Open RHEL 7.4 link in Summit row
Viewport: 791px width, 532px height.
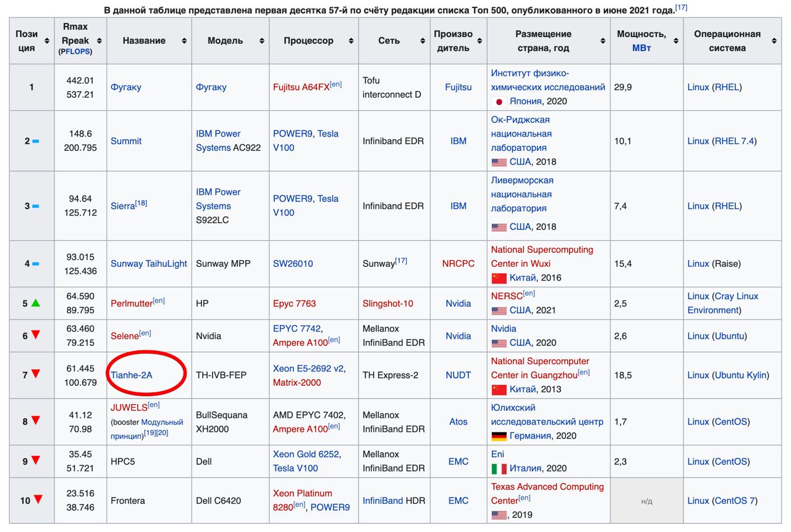pos(734,141)
